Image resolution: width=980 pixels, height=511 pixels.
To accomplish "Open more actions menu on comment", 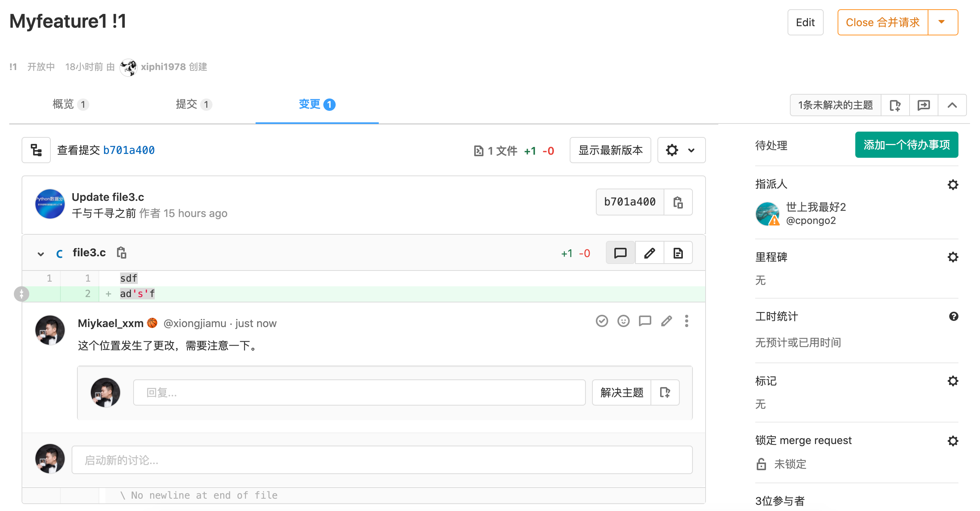I will coord(687,321).
